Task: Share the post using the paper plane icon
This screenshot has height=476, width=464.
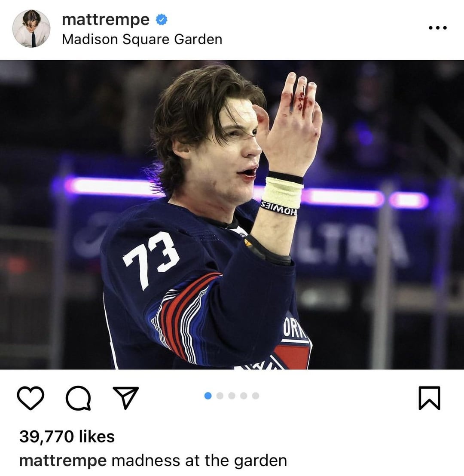Action: [125, 397]
